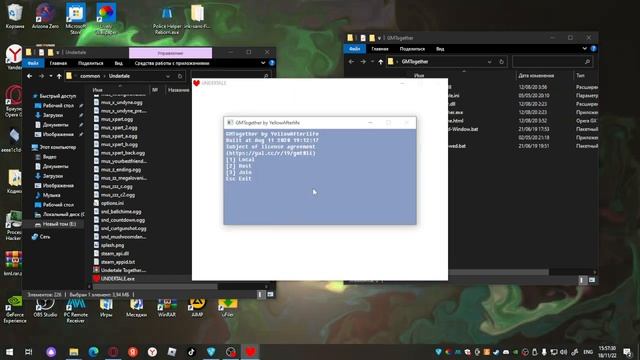The width and height of the screenshot is (640, 360).
Task: Open File Explorer from the taskbar
Action: point(73,352)
